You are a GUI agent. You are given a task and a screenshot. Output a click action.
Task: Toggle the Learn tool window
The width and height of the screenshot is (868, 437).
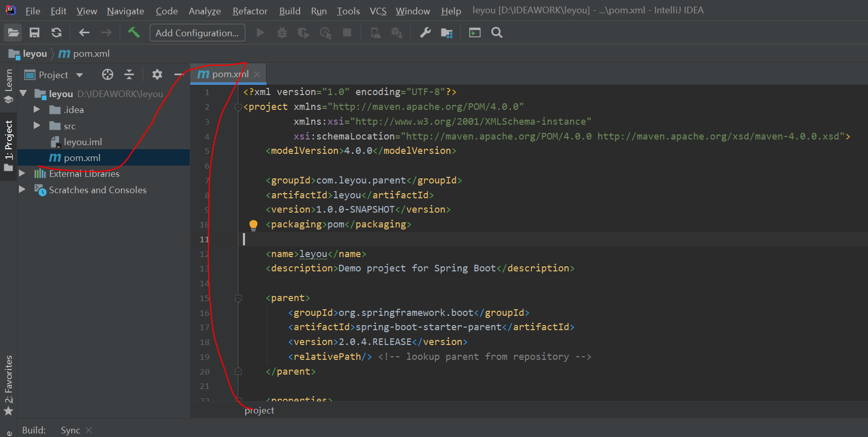(9, 86)
